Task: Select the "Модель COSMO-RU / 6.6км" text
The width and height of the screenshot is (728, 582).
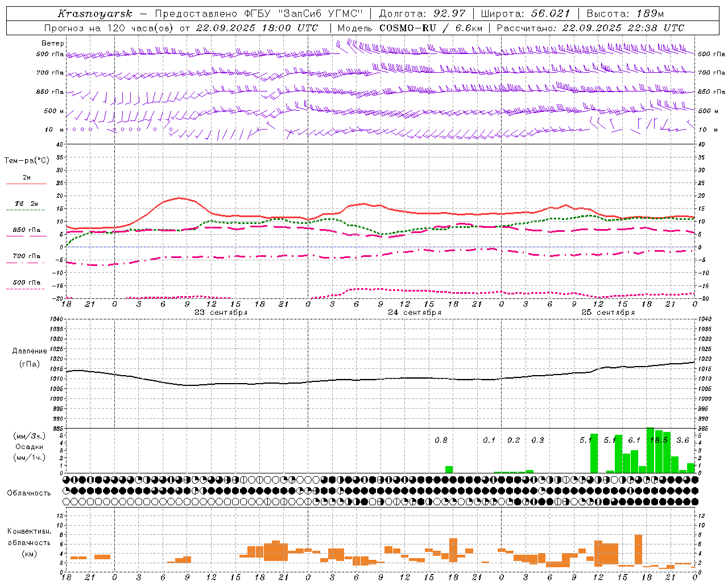Action: (410, 28)
